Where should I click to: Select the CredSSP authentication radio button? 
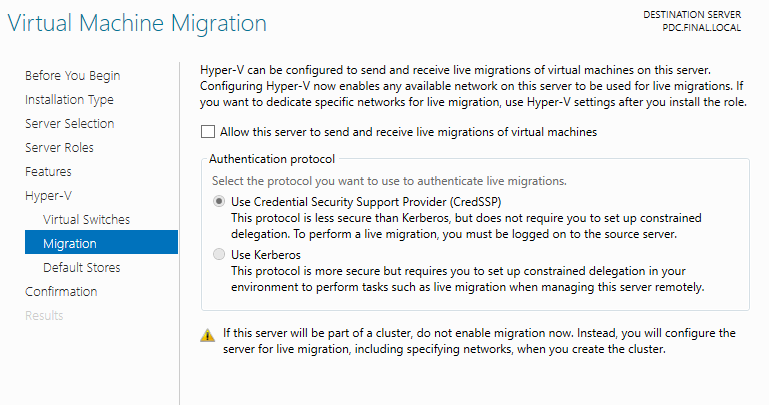(x=219, y=202)
